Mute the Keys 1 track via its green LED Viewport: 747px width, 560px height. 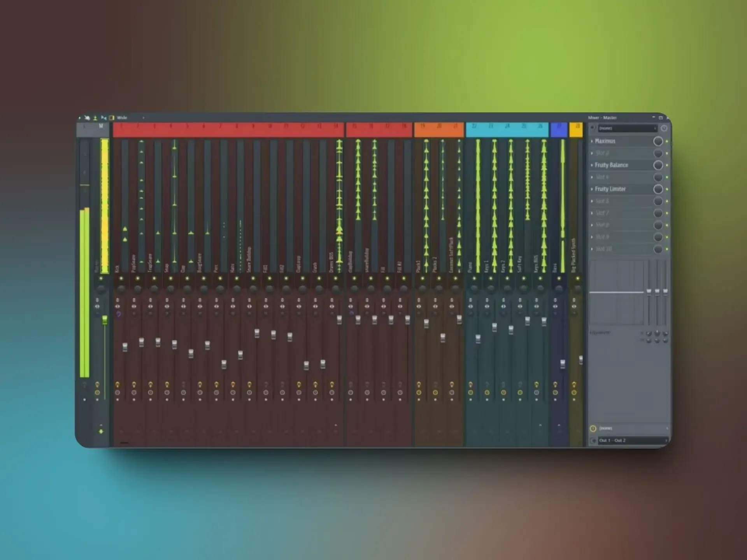pos(490,278)
